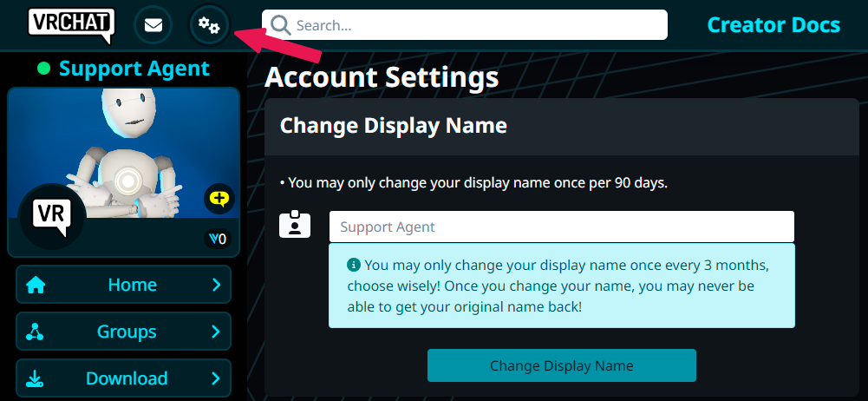This screenshot has height=401, width=868.
Task: Click in the Search field
Action: (465, 25)
